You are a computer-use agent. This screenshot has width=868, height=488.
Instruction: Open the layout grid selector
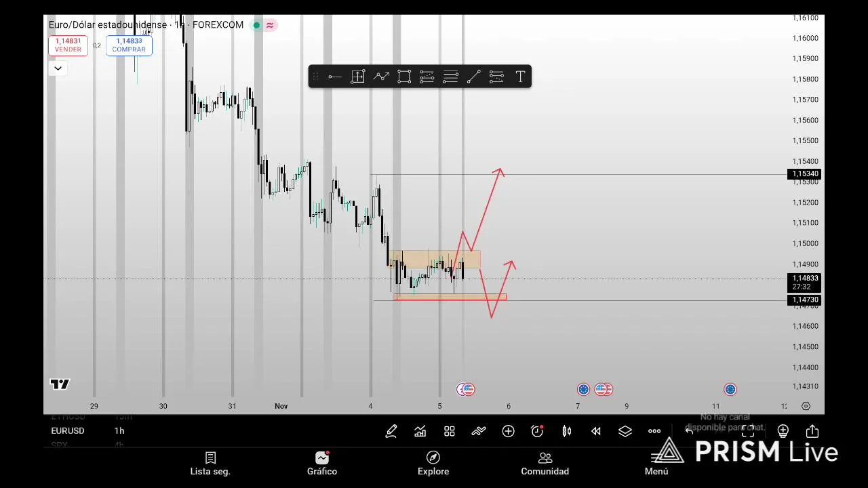coord(450,431)
